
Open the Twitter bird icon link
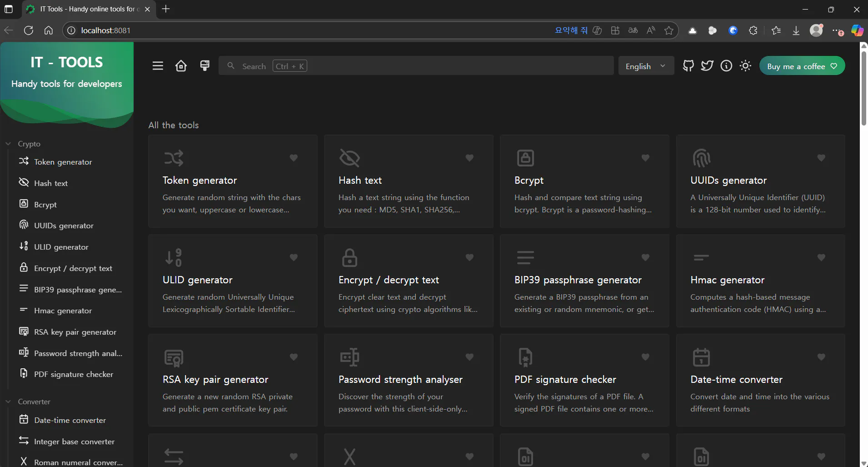coord(707,66)
